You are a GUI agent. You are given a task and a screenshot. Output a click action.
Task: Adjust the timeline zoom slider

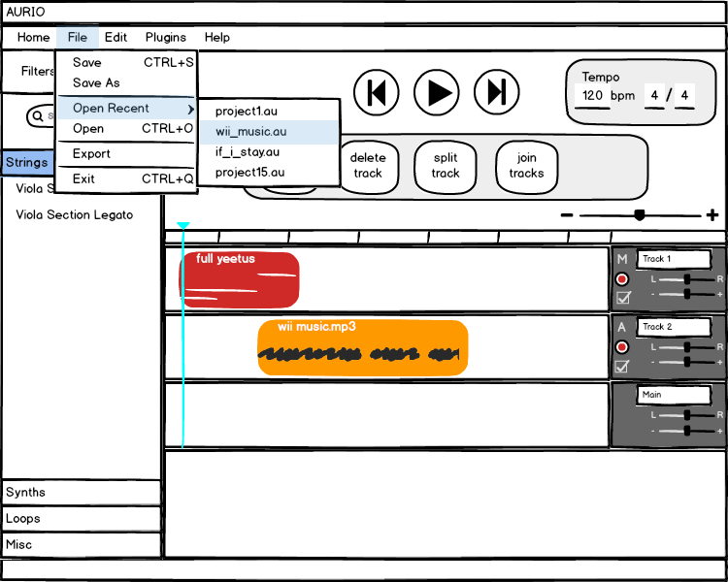coord(640,215)
